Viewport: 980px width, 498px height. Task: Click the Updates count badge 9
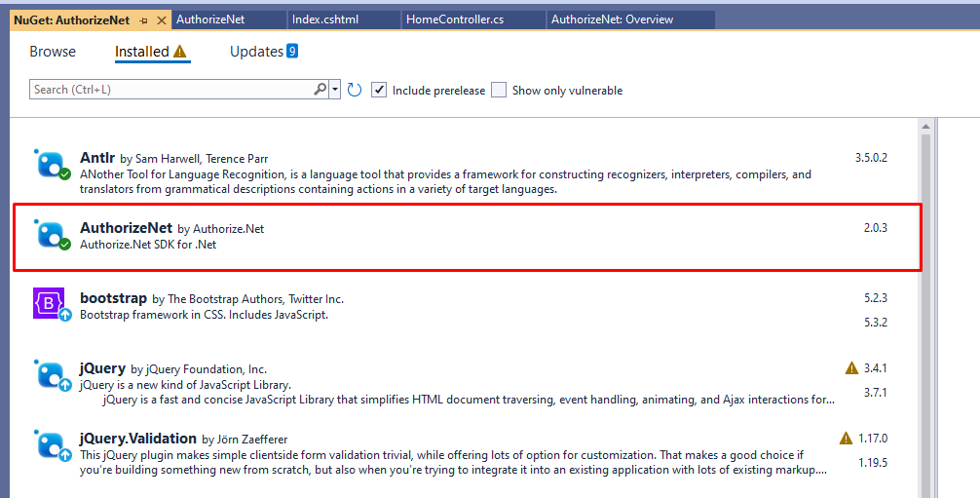[x=292, y=51]
